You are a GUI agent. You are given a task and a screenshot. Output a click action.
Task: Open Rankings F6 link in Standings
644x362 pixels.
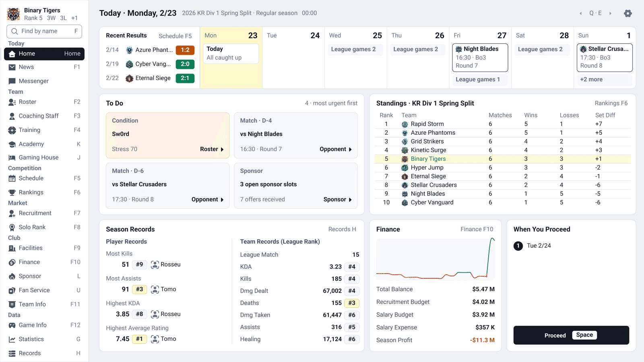tap(611, 103)
